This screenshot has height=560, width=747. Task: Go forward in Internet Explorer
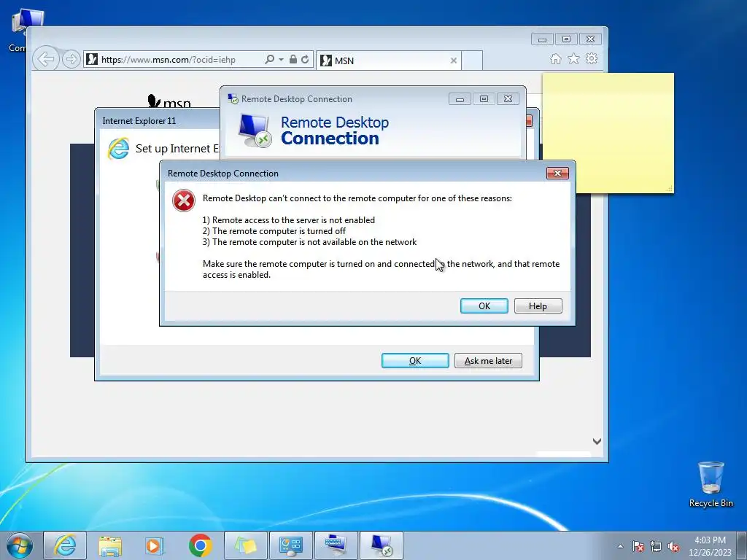click(x=71, y=60)
